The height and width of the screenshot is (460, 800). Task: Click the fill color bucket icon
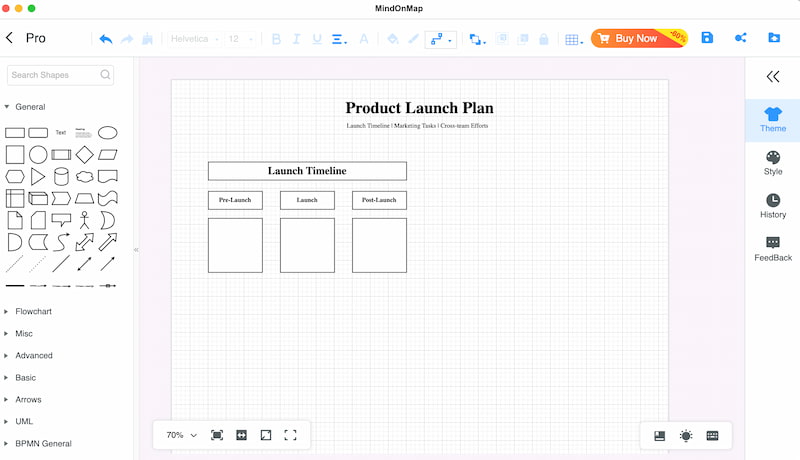(x=392, y=39)
